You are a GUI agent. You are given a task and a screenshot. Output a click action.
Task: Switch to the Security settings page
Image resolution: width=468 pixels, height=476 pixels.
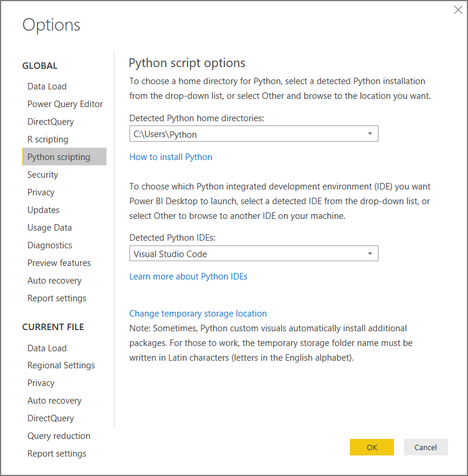[42, 174]
